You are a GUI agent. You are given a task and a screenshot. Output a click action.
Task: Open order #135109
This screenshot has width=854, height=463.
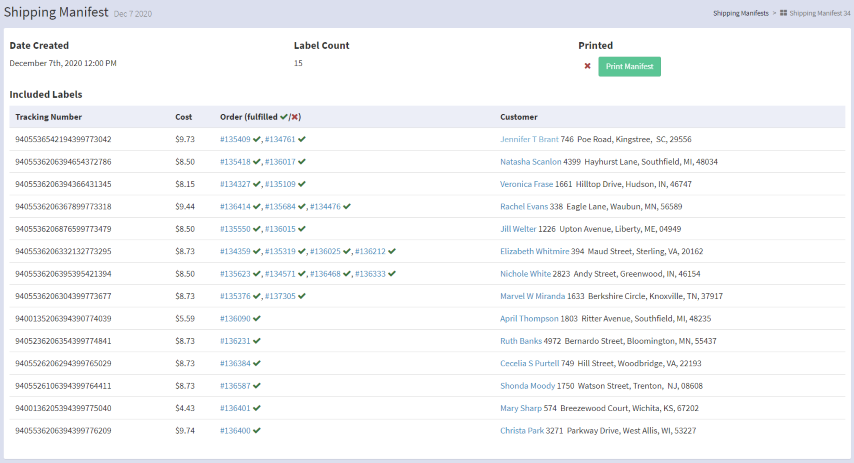[280, 184]
